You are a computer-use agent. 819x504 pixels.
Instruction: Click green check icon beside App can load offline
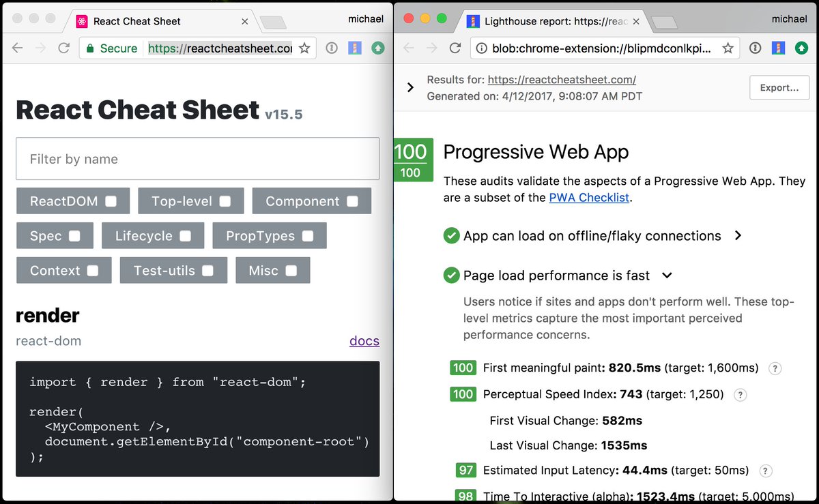pos(451,236)
